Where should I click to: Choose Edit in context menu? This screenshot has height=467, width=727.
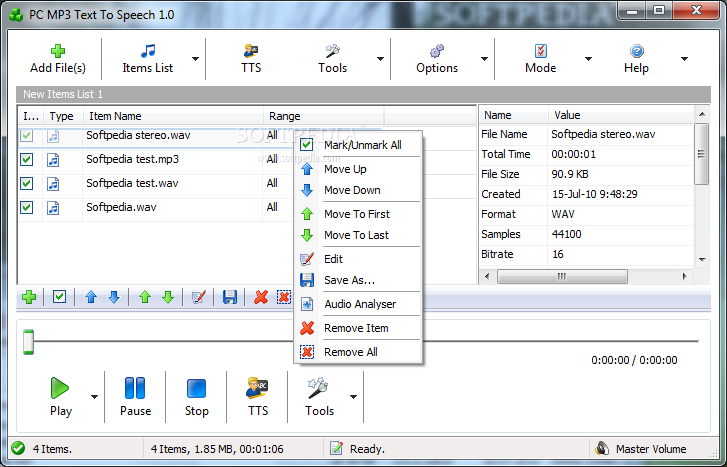coord(358,259)
